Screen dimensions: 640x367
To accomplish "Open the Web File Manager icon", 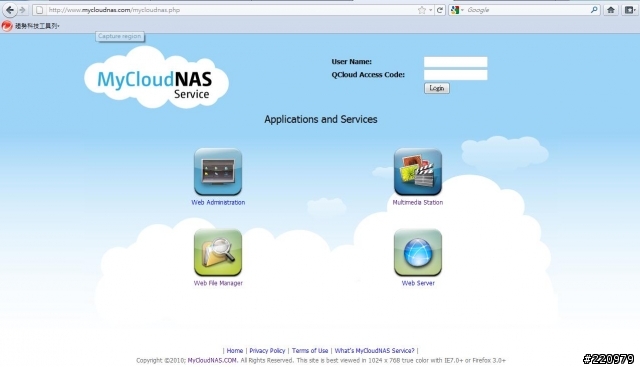I will 218,252.
